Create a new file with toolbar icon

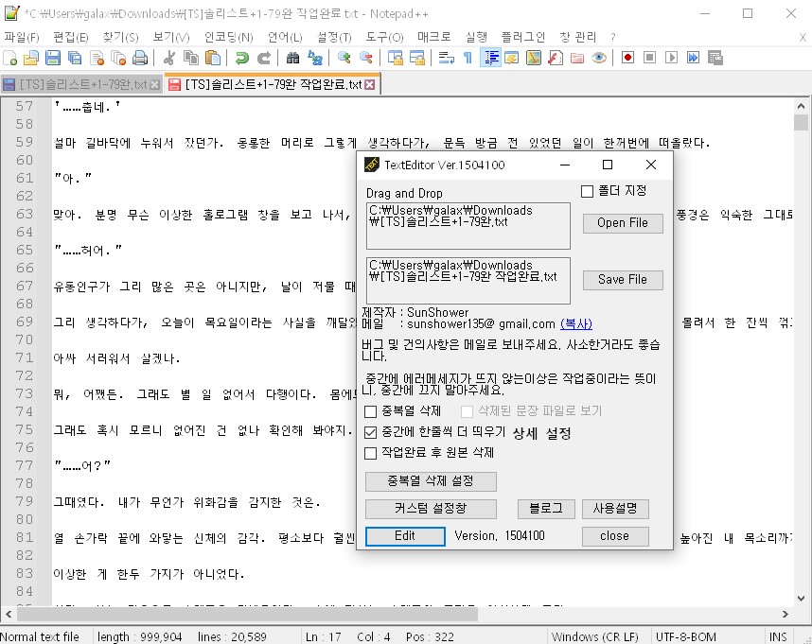coord(9,58)
